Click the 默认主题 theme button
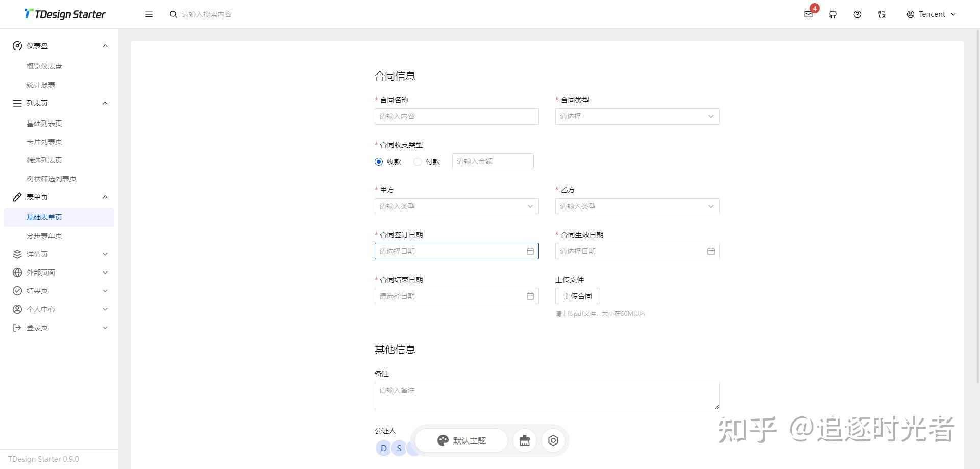 pyautogui.click(x=461, y=440)
